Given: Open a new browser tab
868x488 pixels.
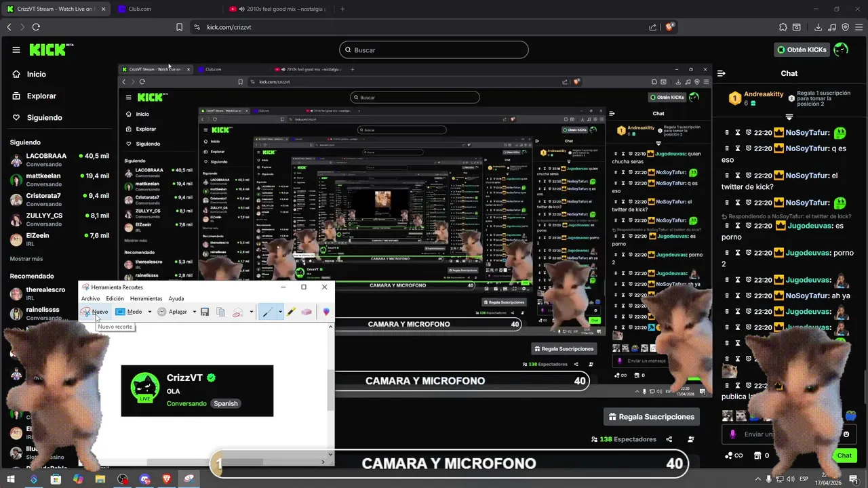Looking at the screenshot, I should 342,9.
